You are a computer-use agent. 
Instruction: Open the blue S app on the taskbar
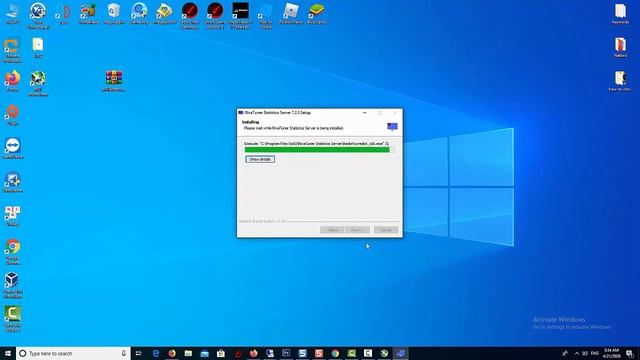click(x=302, y=353)
